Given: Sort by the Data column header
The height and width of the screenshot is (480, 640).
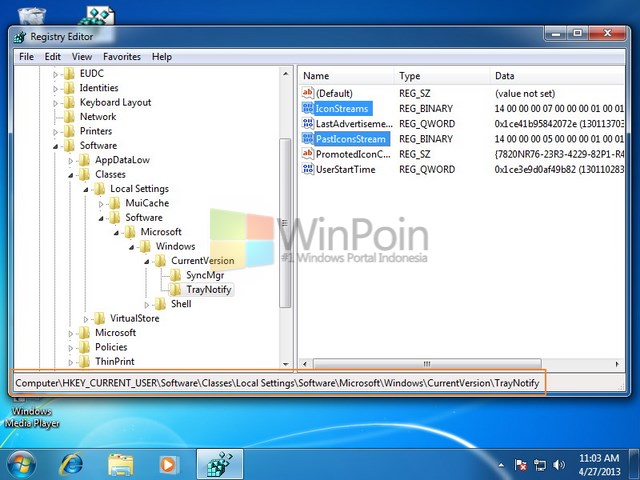Looking at the screenshot, I should pyautogui.click(x=557, y=76).
